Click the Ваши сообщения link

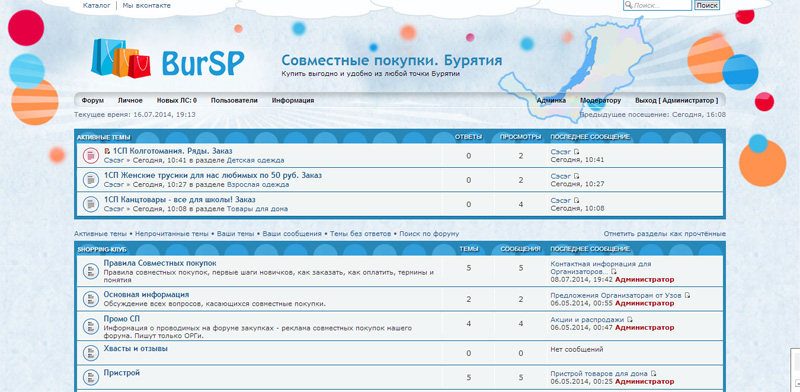[292, 234]
